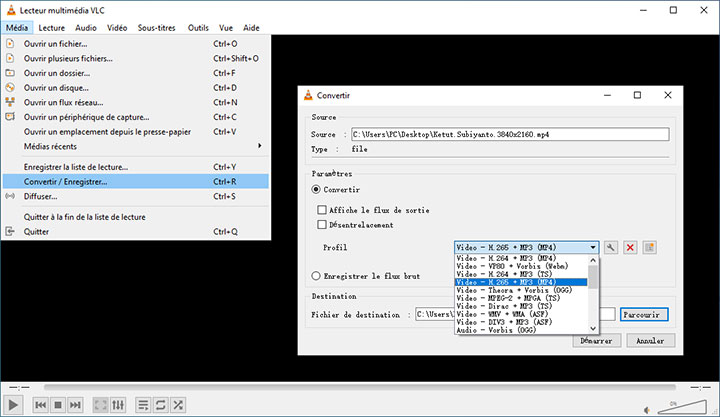The image size is (720, 417).
Task: Check the Désentrelacement checkbox
Action: coord(322,225)
